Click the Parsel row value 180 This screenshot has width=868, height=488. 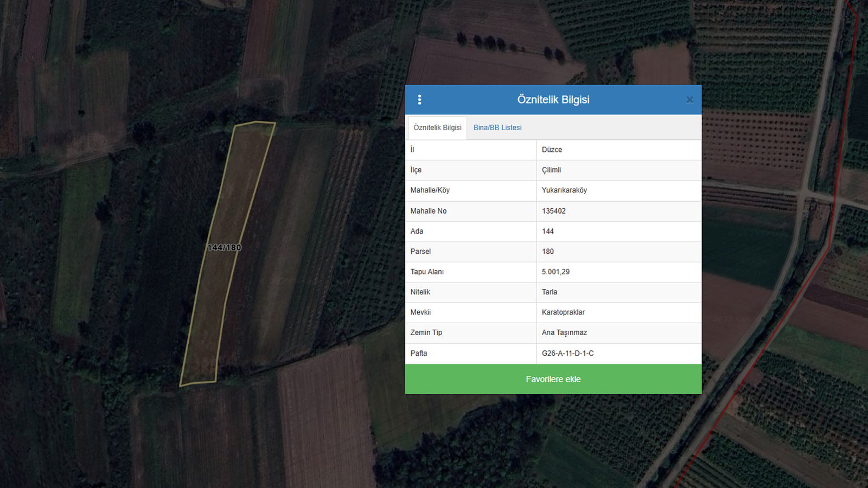tap(548, 252)
